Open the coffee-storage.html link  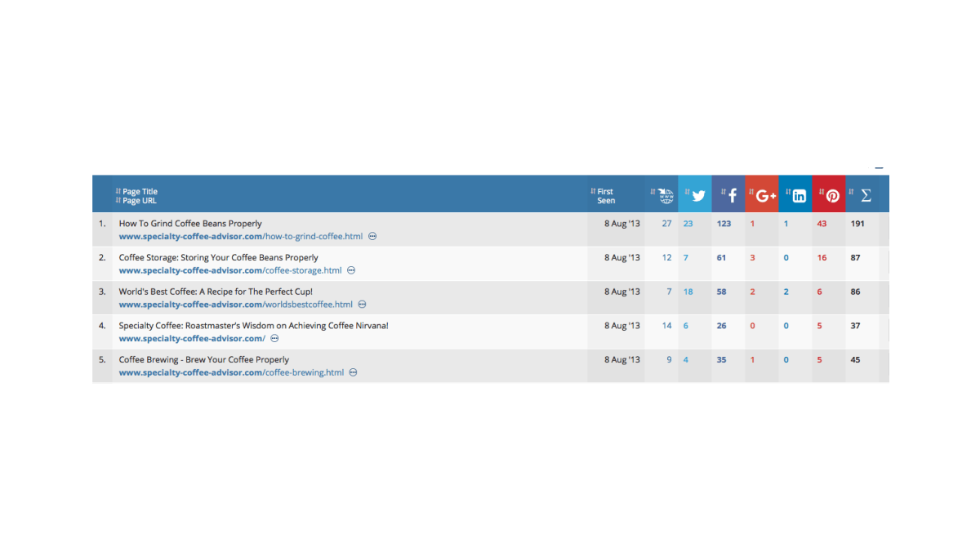[x=230, y=270]
